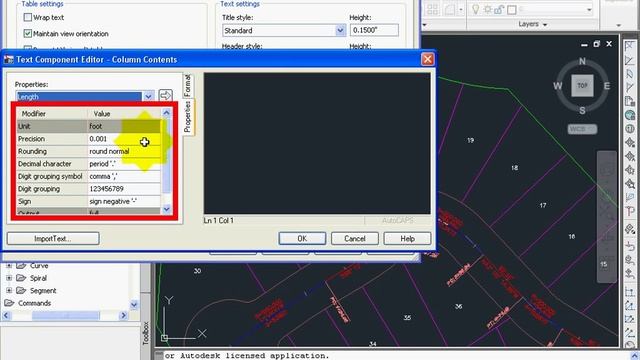Image resolution: width=640 pixels, height=360 pixels.
Task: Expand the Segment tree node
Action: 9,291
